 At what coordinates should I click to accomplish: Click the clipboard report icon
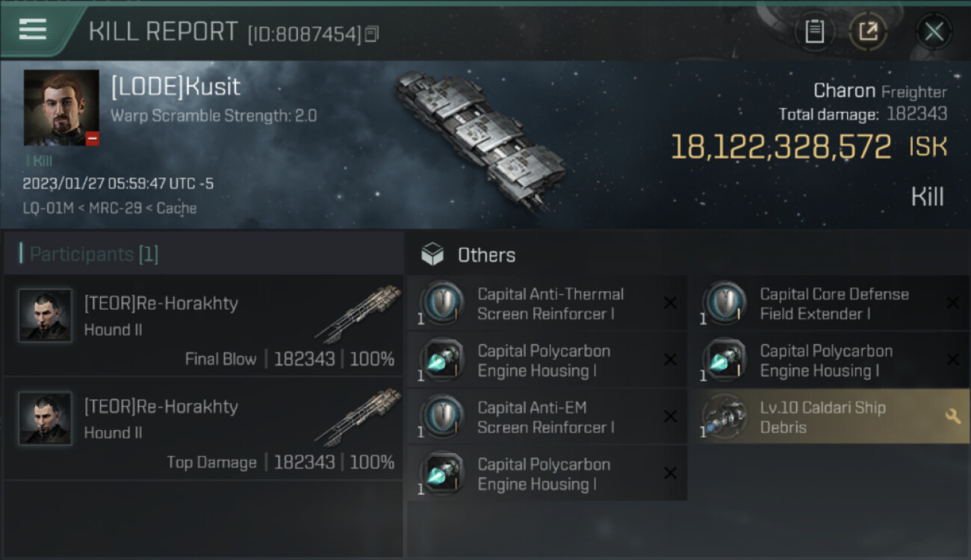(x=814, y=31)
